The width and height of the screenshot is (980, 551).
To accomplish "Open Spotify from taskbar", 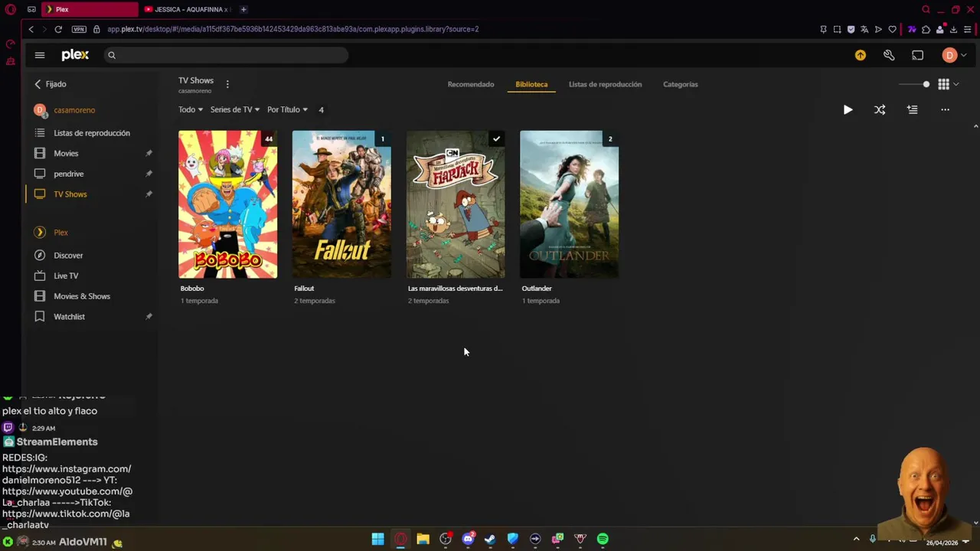I will coord(603,540).
